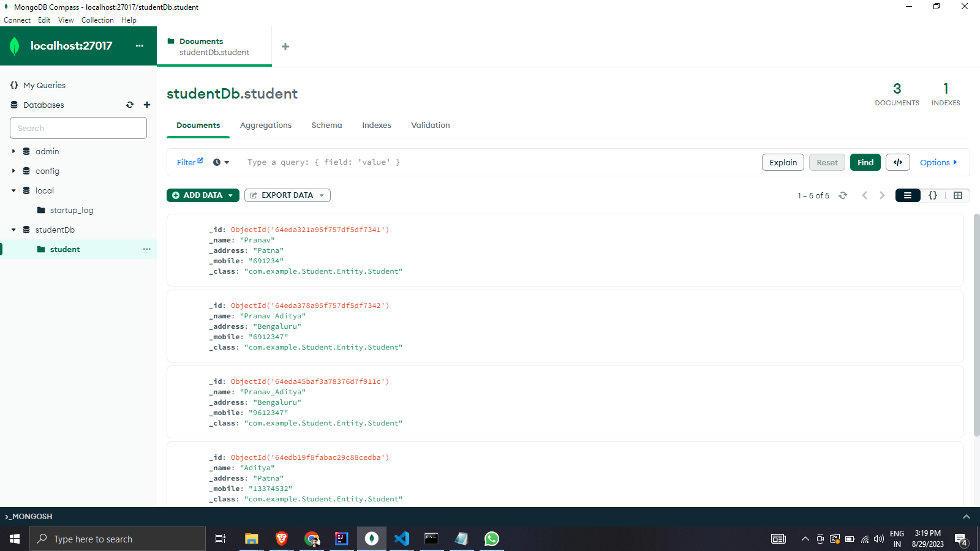Open the pipeline/code view icon beside Find
The width and height of the screenshot is (980, 551).
[x=897, y=162]
